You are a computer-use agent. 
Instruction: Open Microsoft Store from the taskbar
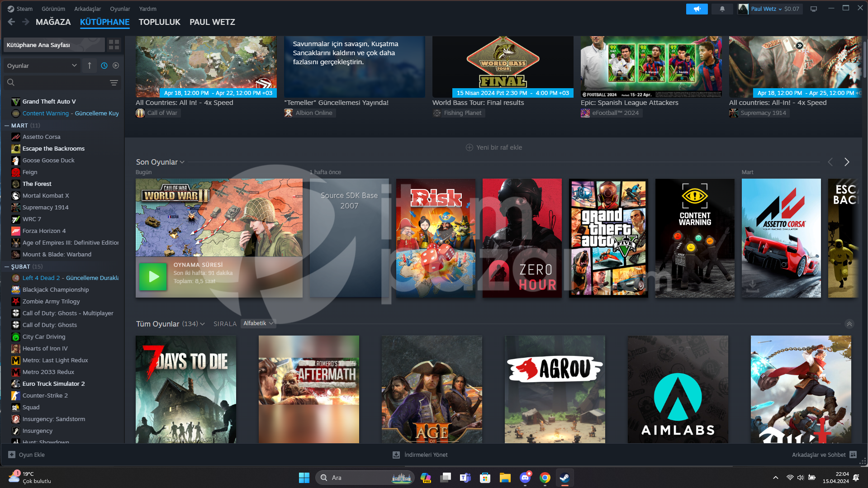pos(485,478)
